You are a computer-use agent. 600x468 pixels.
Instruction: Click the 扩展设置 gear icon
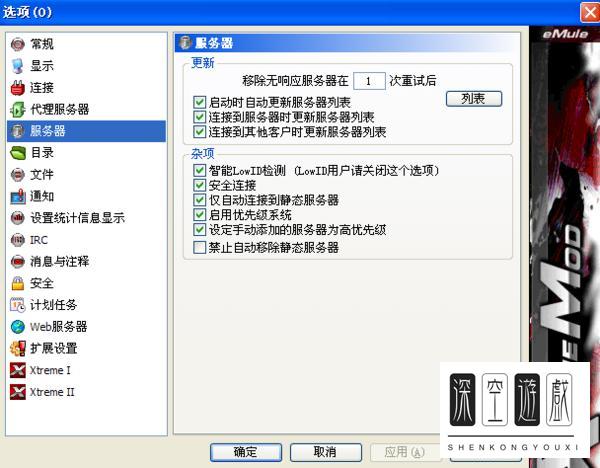coord(18,349)
